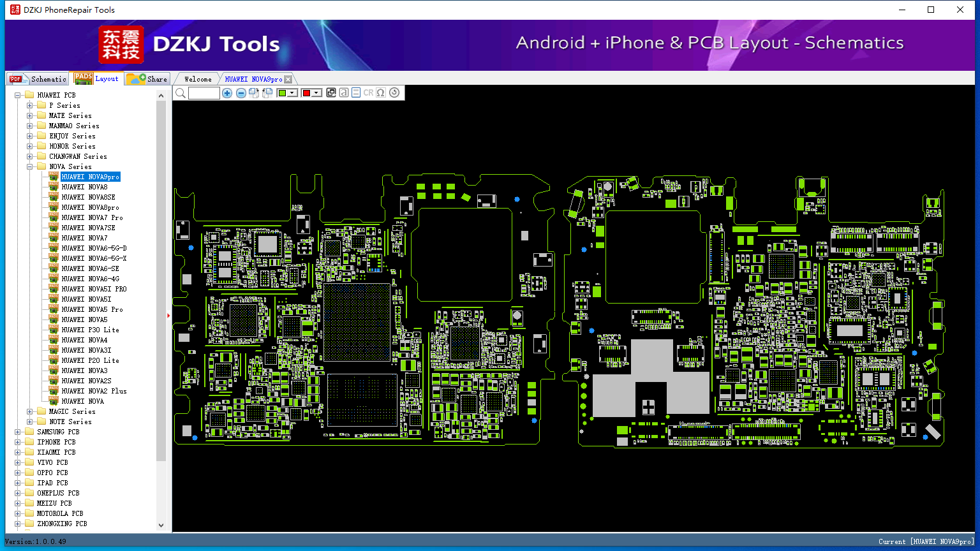Screen dimensions: 980x551
Task: Click the folder icon next to OPPO PCB
Action: (29, 473)
